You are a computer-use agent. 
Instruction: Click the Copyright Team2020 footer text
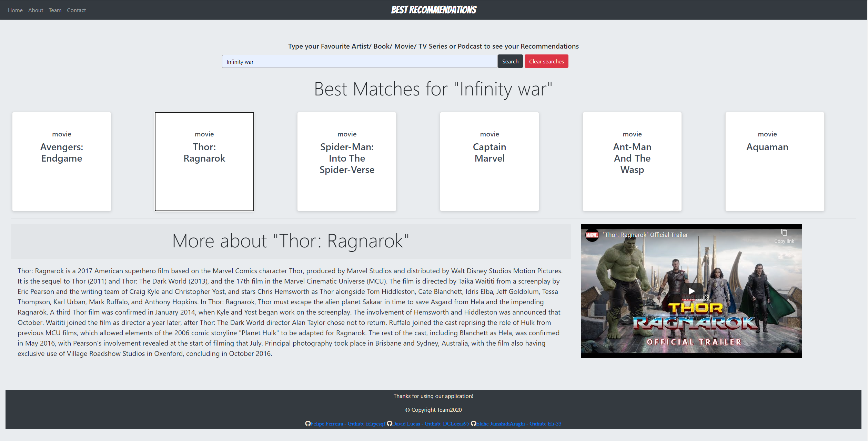[433, 410]
